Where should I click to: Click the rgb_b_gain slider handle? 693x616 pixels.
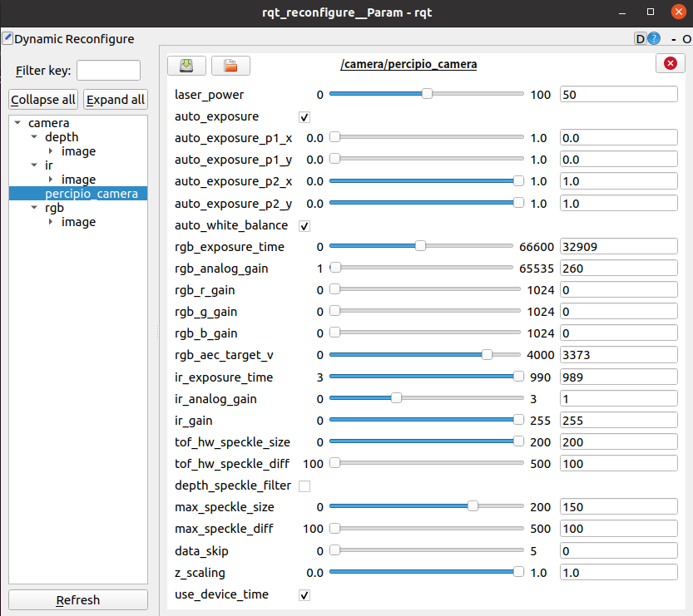(x=335, y=332)
